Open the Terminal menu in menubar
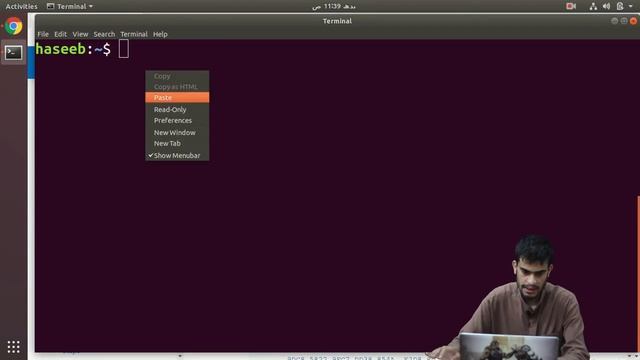This screenshot has width=640, height=360. [134, 34]
